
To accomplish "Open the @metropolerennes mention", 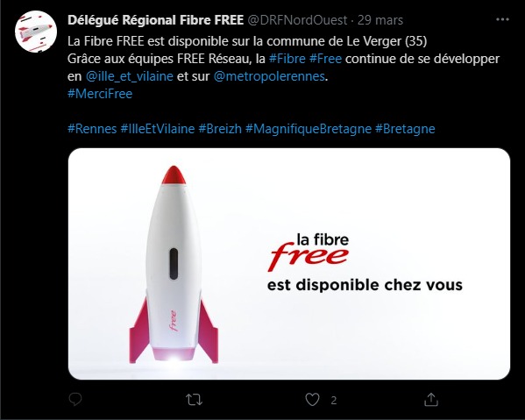I will (x=269, y=76).
